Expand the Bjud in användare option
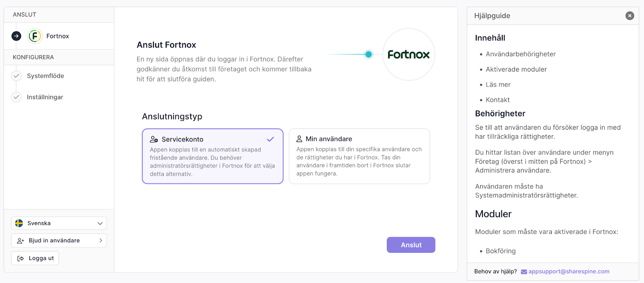The height and width of the screenshot is (283, 644). (59, 241)
